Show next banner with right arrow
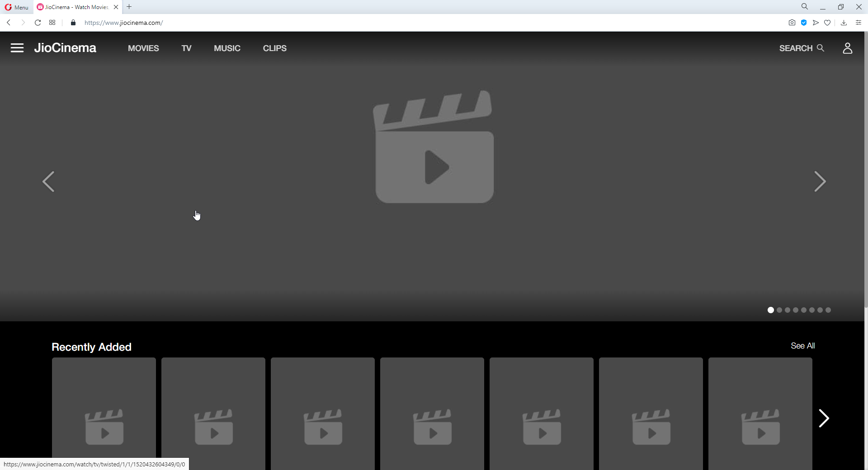The width and height of the screenshot is (868, 470). [x=820, y=182]
